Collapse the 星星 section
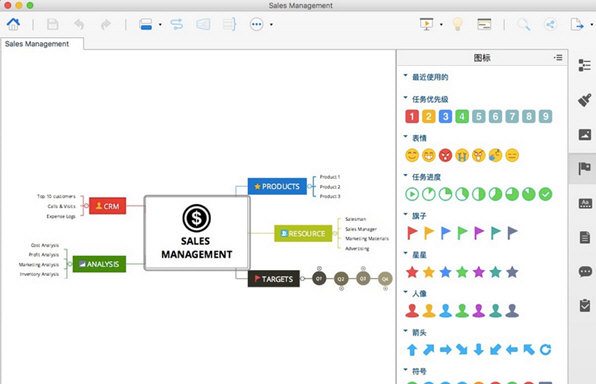 pyautogui.click(x=405, y=253)
